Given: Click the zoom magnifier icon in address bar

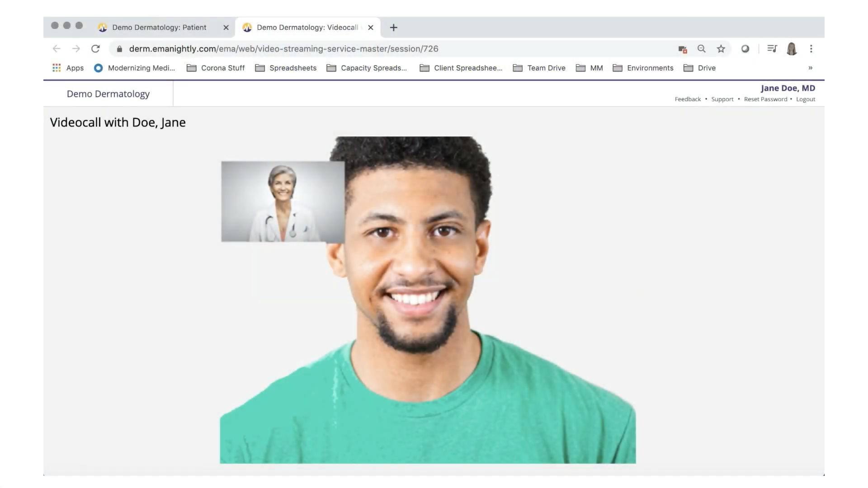Looking at the screenshot, I should 701,49.
